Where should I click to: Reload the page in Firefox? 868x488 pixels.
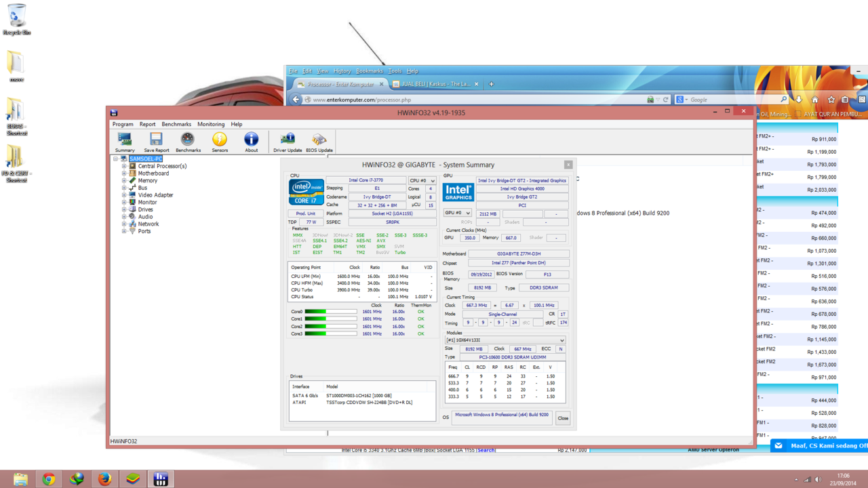point(666,100)
